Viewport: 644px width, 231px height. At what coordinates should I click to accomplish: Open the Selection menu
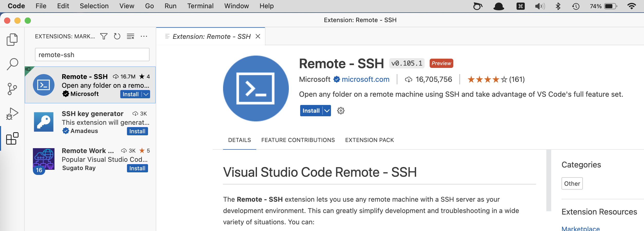pos(94,6)
